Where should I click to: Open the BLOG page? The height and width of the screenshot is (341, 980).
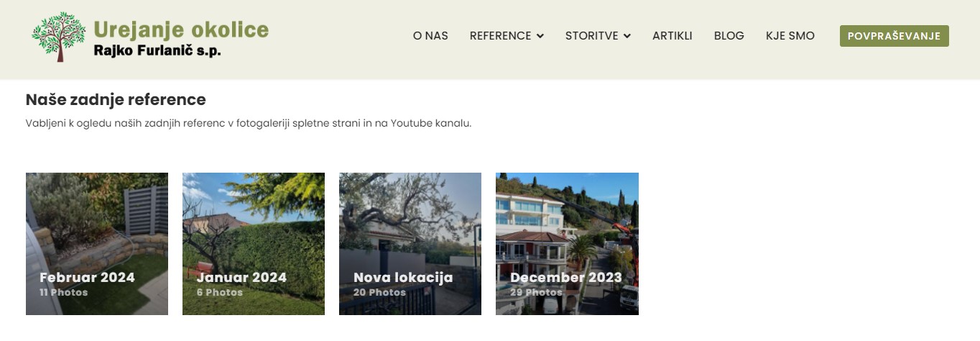click(729, 36)
